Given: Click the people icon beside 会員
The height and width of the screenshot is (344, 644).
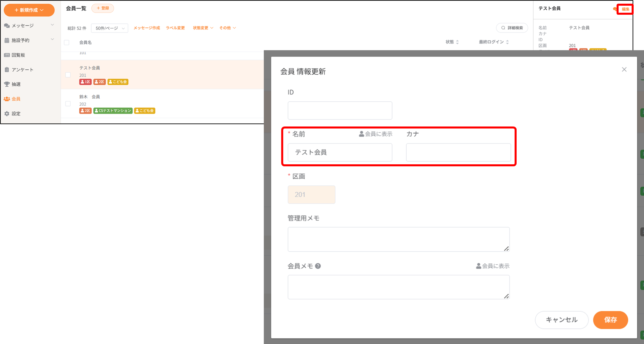Looking at the screenshot, I should (x=7, y=99).
